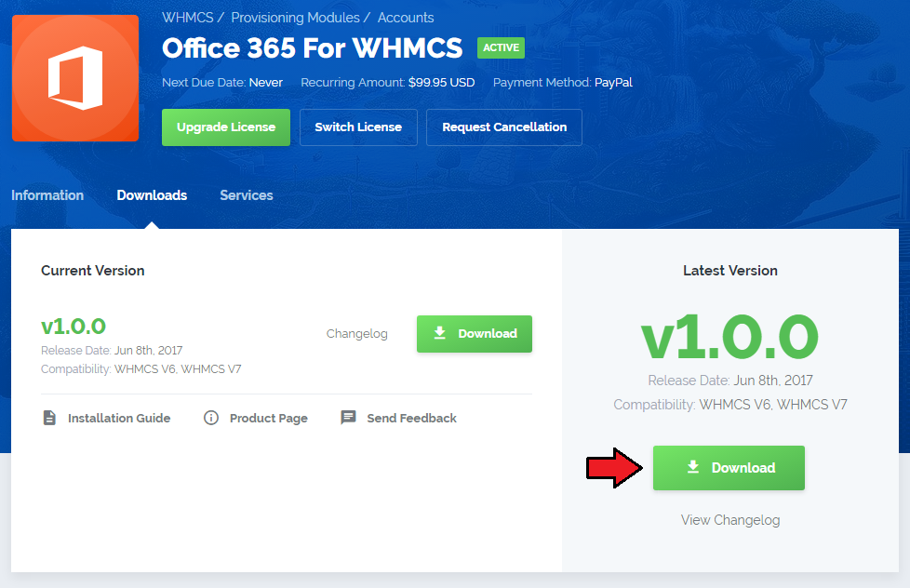Click the Current Version compatibility line
Screen dimensions: 910x588
(x=141, y=369)
